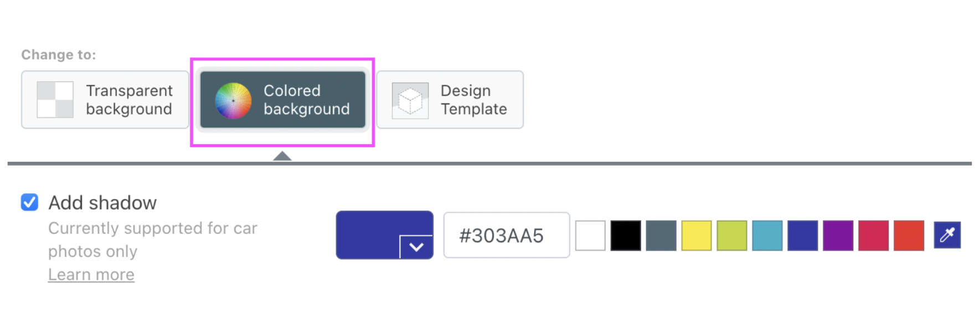Select the crimson pink swatch

tap(874, 236)
